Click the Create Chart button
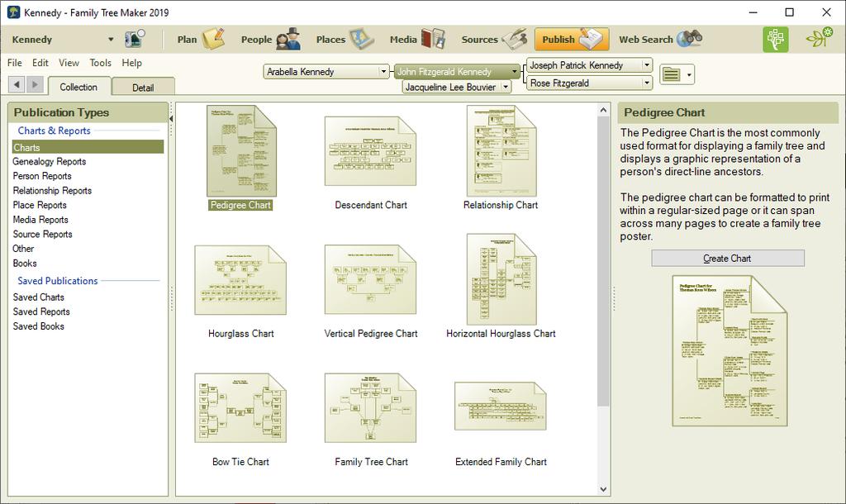 click(x=727, y=258)
